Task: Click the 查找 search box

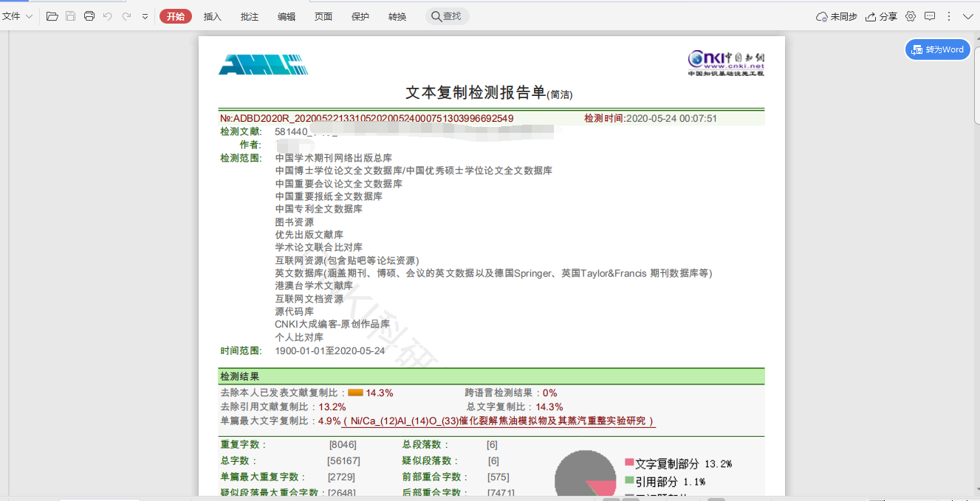Action: (x=447, y=16)
